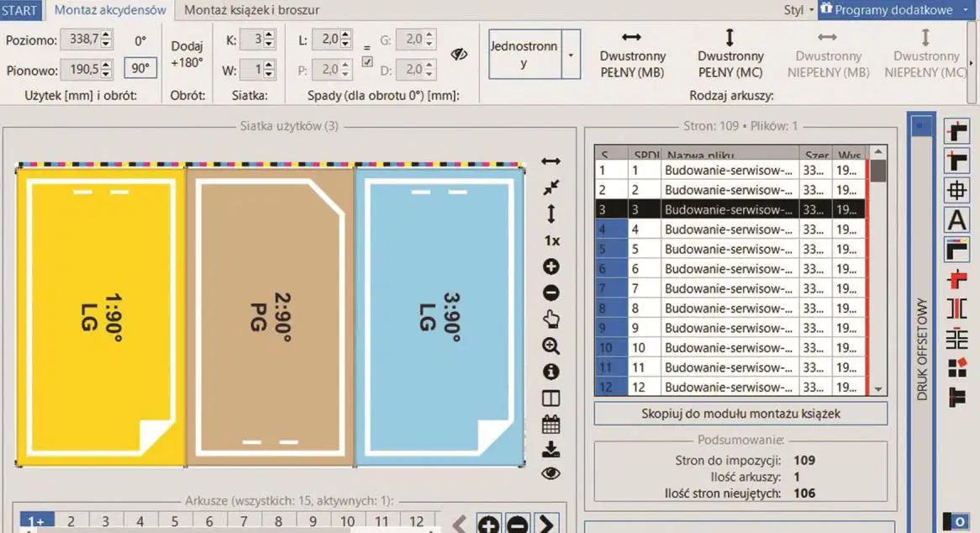Click the calendar grid icon
The height and width of the screenshot is (533, 980).
click(551, 425)
